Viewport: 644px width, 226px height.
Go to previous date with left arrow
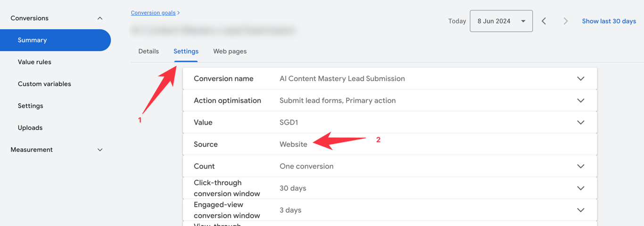pos(544,21)
